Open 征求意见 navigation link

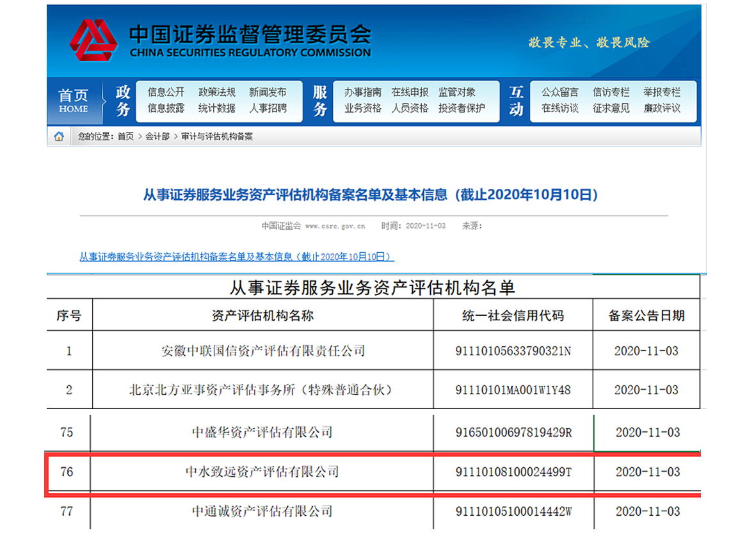point(611,108)
